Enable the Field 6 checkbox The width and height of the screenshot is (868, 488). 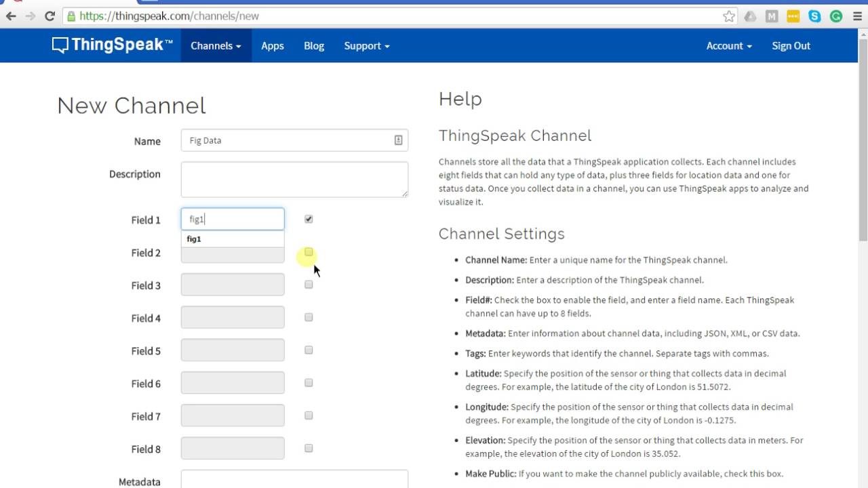coord(309,383)
